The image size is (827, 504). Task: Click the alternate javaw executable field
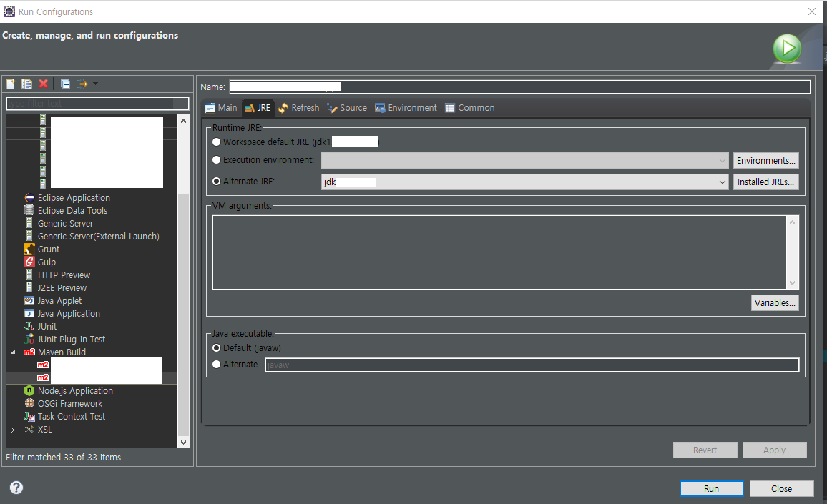[532, 365]
